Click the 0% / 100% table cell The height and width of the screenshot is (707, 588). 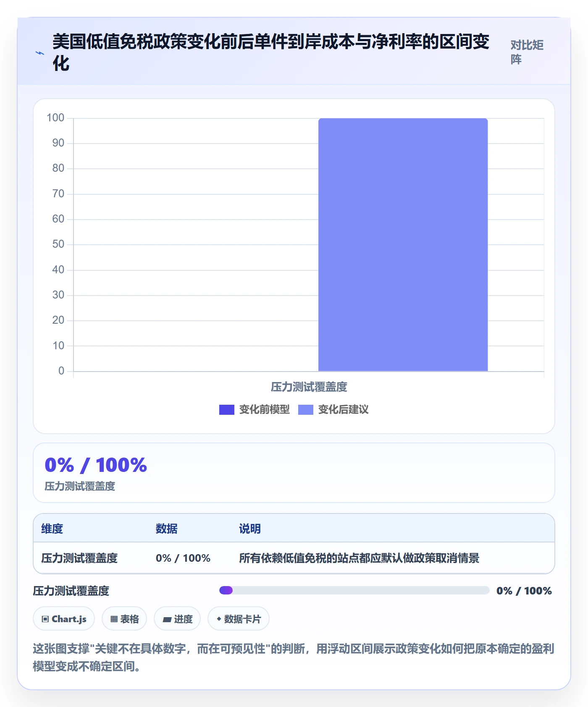pos(183,558)
